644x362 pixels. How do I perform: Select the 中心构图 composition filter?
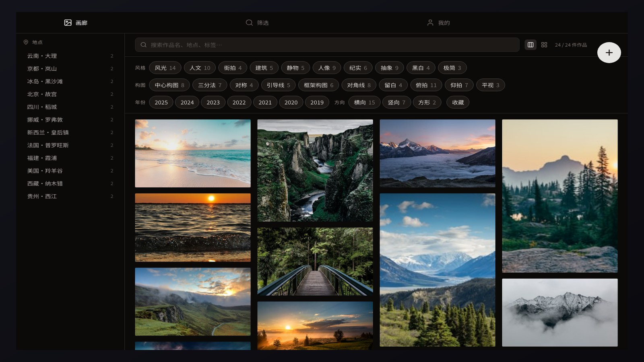(x=169, y=85)
